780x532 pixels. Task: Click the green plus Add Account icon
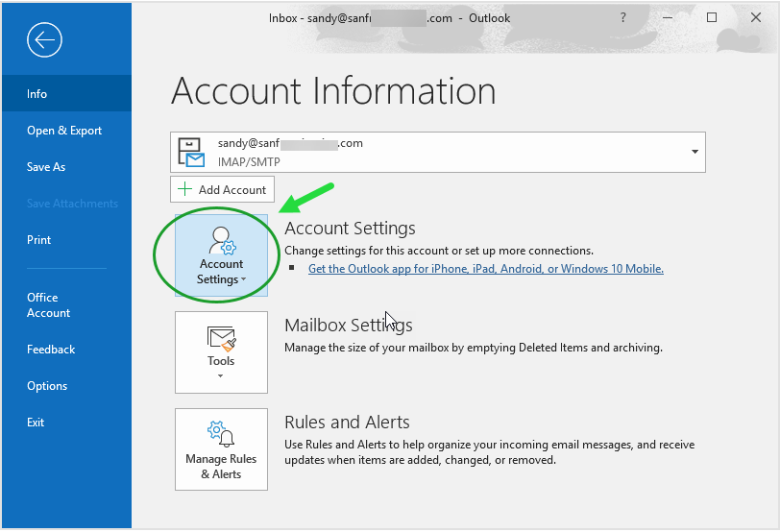click(x=184, y=189)
